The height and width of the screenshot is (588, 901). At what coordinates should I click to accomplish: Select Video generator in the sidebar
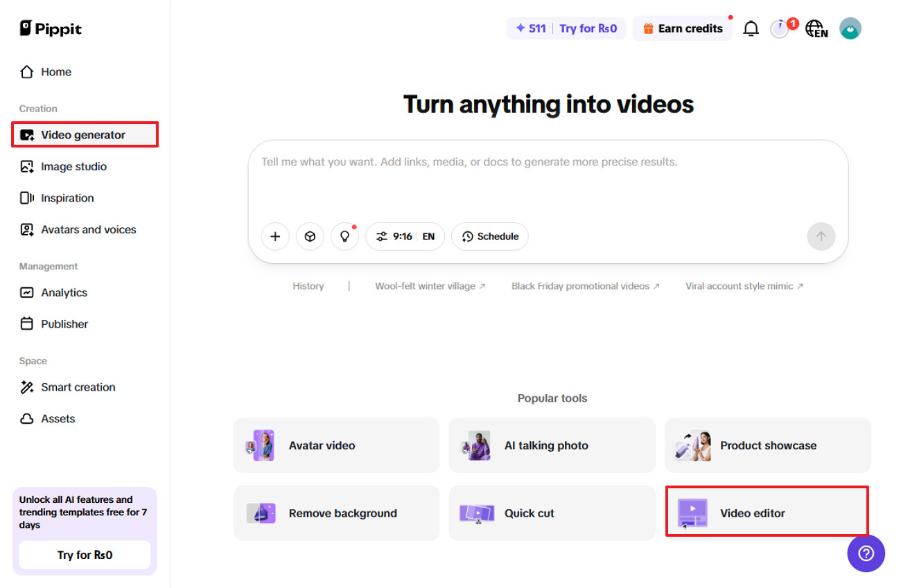[x=85, y=135]
